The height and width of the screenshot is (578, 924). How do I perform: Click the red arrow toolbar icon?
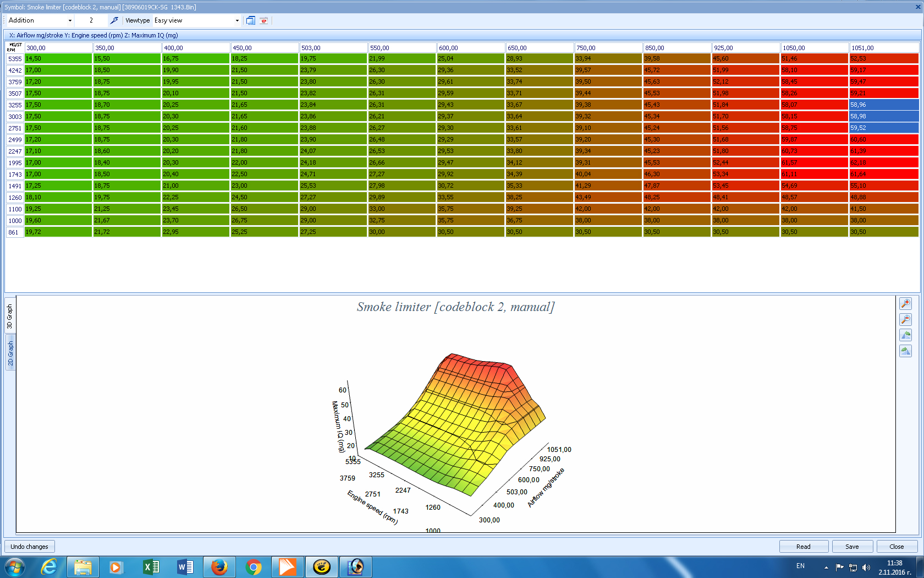pos(264,20)
